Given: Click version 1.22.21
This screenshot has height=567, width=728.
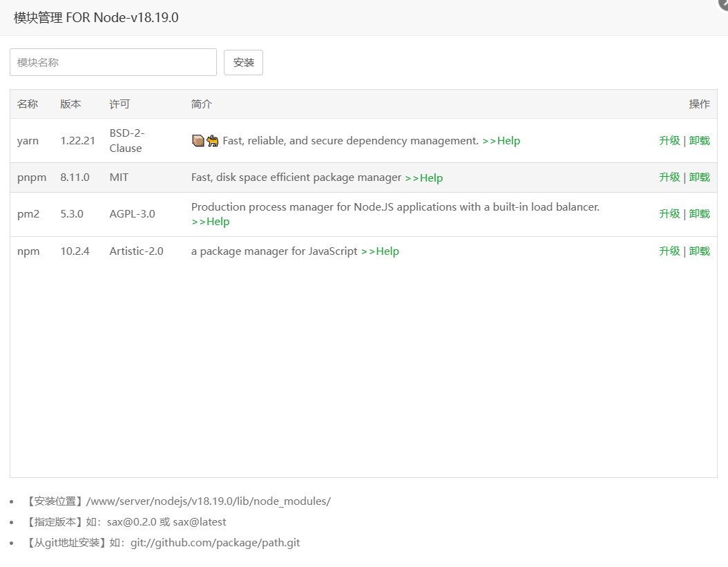Looking at the screenshot, I should (77, 141).
